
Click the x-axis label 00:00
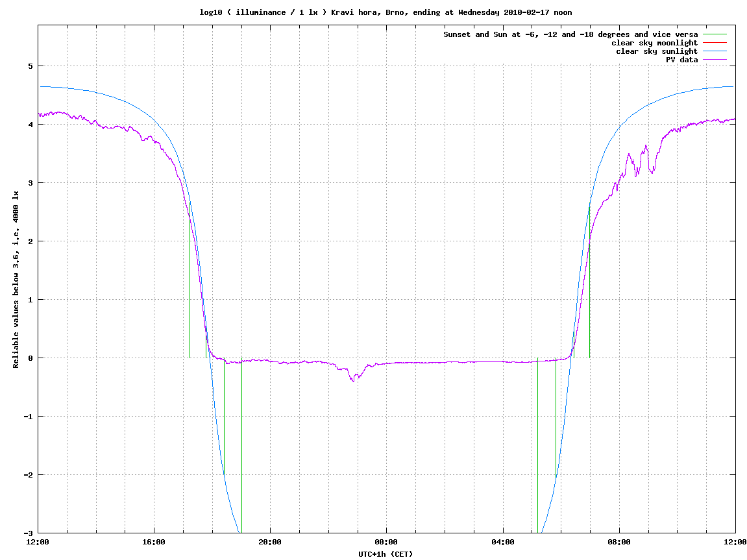[386, 542]
